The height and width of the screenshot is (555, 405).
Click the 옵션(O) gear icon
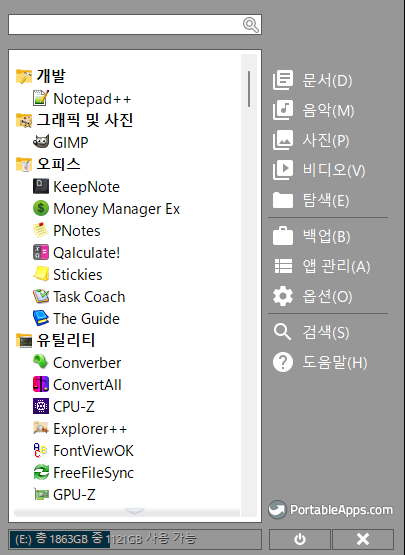click(283, 296)
